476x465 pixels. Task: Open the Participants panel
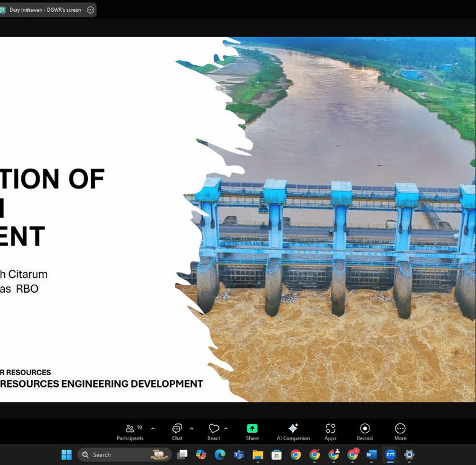point(130,432)
